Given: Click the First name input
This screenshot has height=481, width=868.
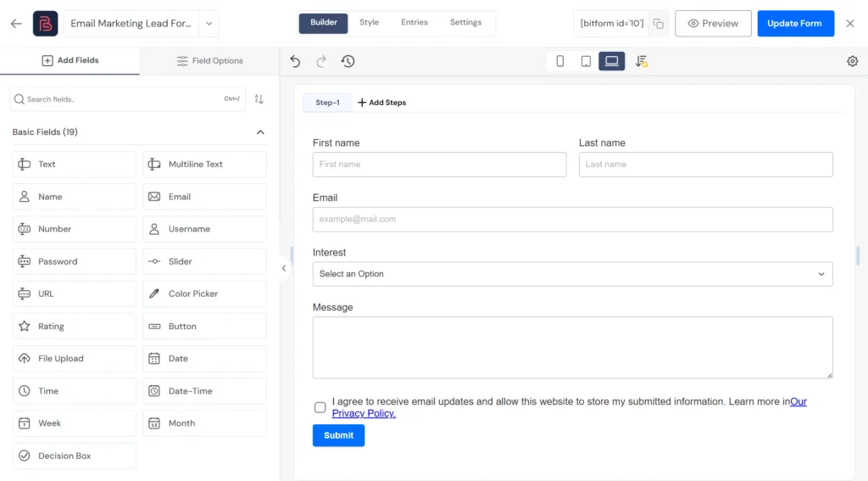Looking at the screenshot, I should (439, 165).
